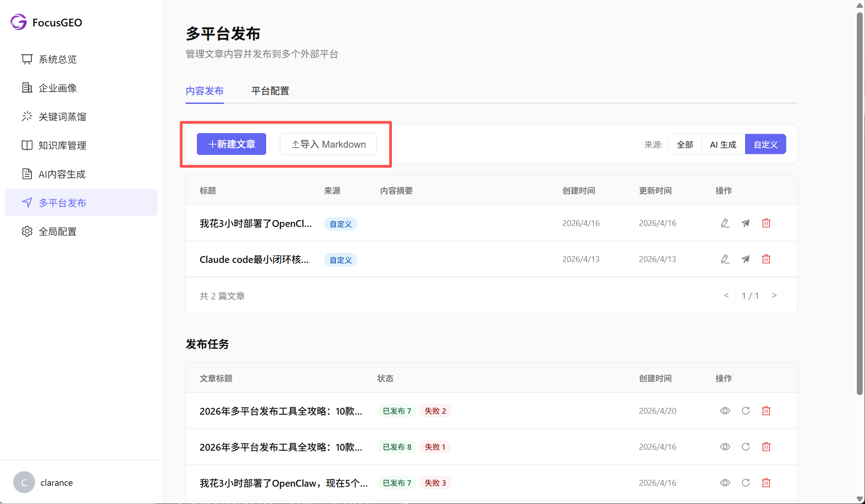Click the 导入 Markdown button
The height and width of the screenshot is (504, 865).
pos(328,144)
